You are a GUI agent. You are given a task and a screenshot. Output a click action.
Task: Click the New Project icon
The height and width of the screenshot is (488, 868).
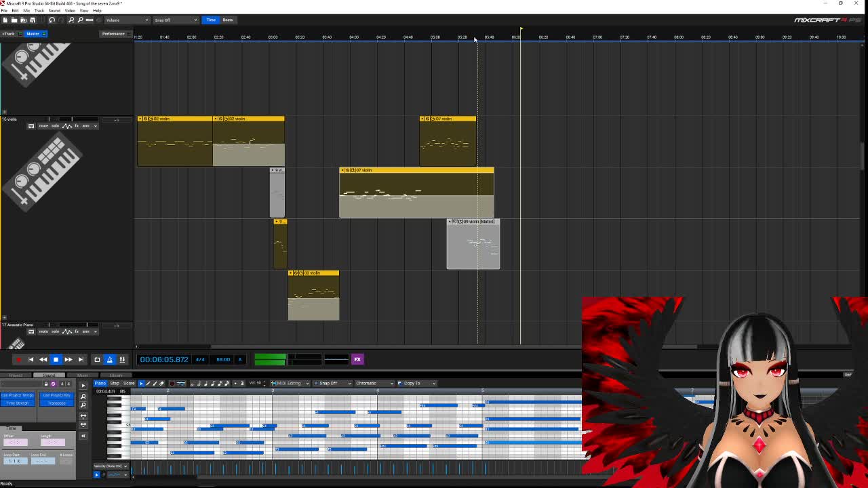pos(5,20)
